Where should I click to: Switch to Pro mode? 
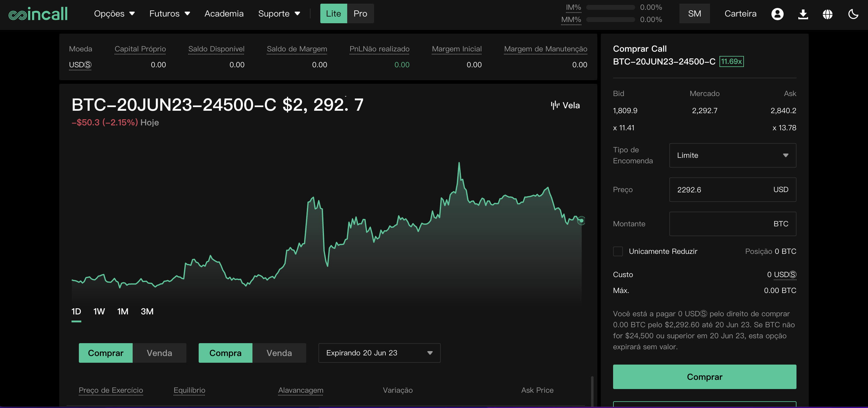pos(360,13)
